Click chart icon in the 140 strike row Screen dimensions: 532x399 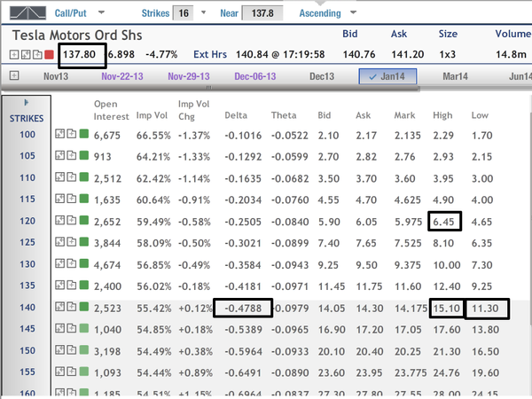click(59, 307)
